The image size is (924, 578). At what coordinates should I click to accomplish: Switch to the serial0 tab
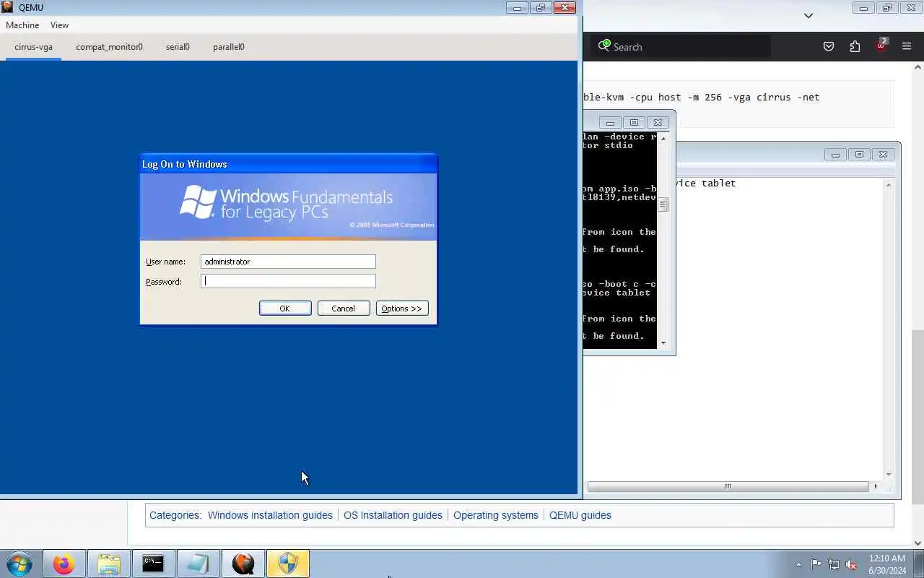click(178, 47)
